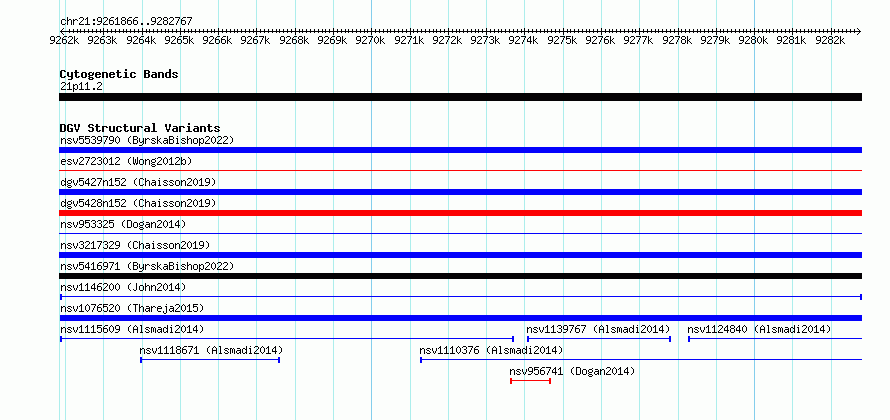Click the nsv1139767 variant span line
890x420 pixels.
[599, 339]
